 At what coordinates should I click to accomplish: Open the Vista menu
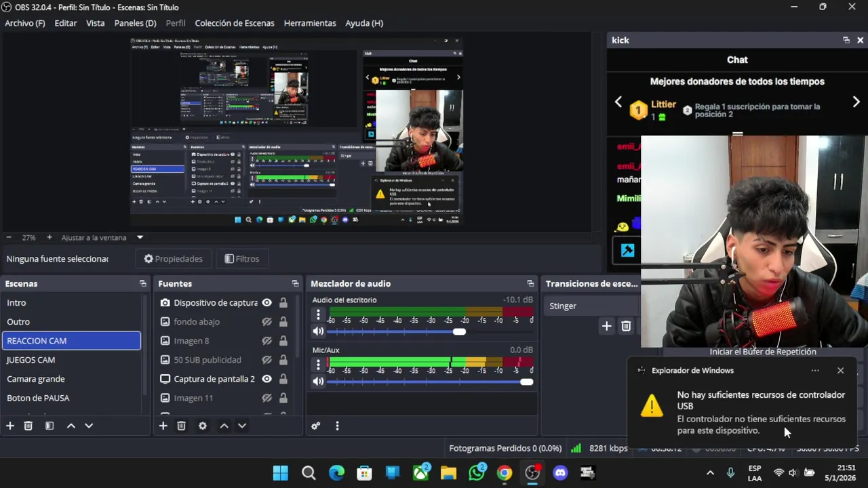point(96,23)
